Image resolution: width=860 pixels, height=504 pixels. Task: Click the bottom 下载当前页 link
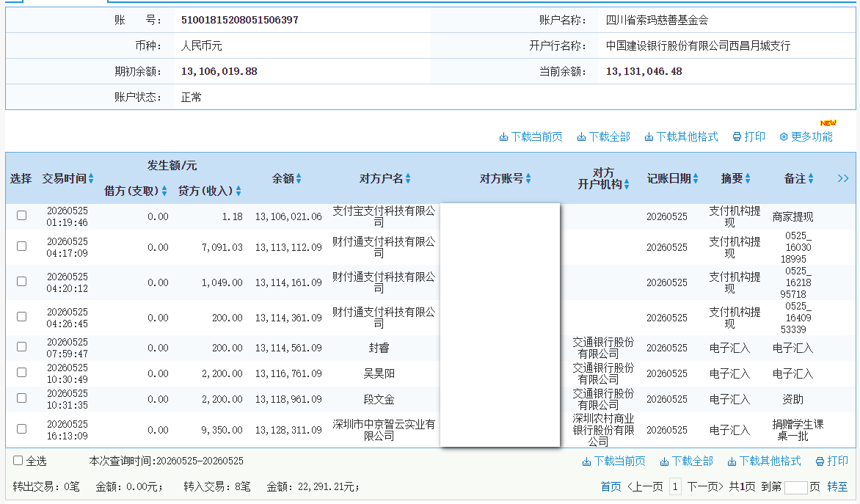[x=613, y=461]
